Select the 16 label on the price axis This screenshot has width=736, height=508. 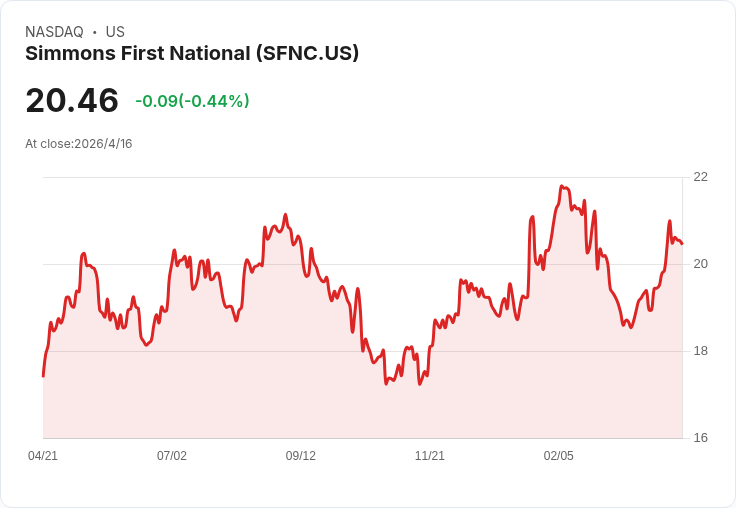(700, 438)
